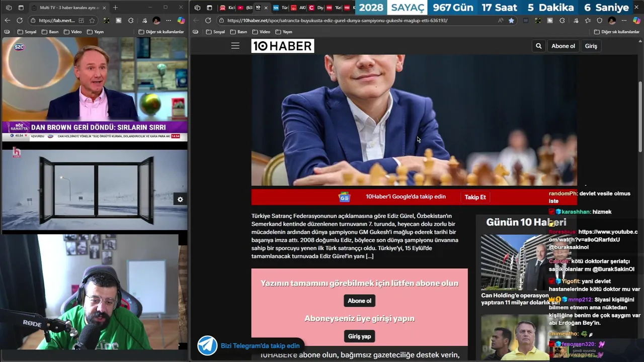Expand Basın bookmark folder in Multi TV window
The image size is (644, 362).
pos(50,32)
